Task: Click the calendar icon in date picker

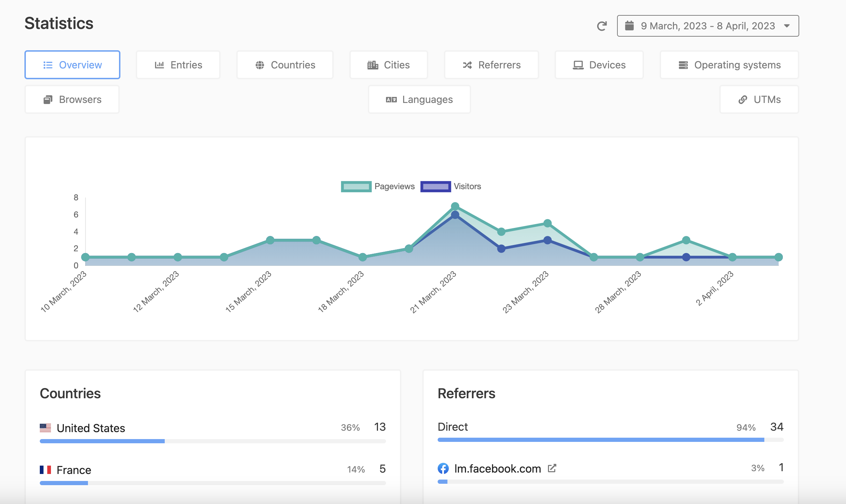Action: [x=629, y=26]
